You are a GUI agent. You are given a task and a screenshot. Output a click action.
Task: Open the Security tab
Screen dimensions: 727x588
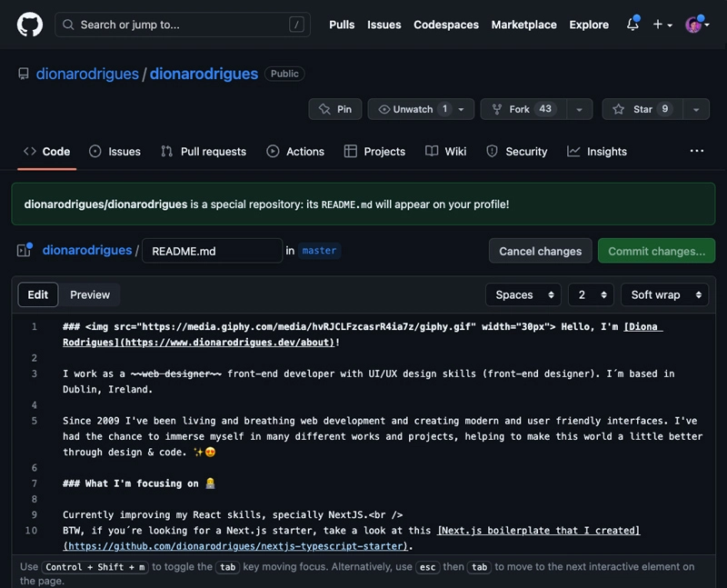516,152
